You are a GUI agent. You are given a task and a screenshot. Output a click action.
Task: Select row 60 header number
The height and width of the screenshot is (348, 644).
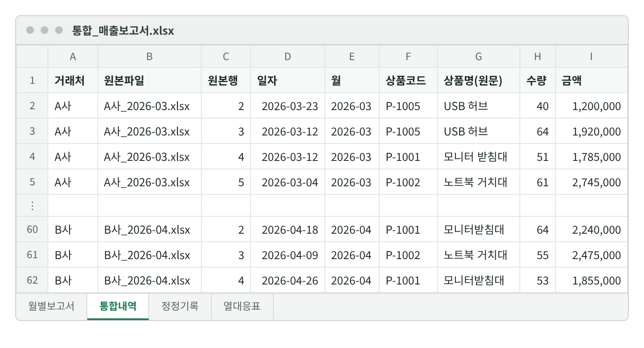(32, 229)
